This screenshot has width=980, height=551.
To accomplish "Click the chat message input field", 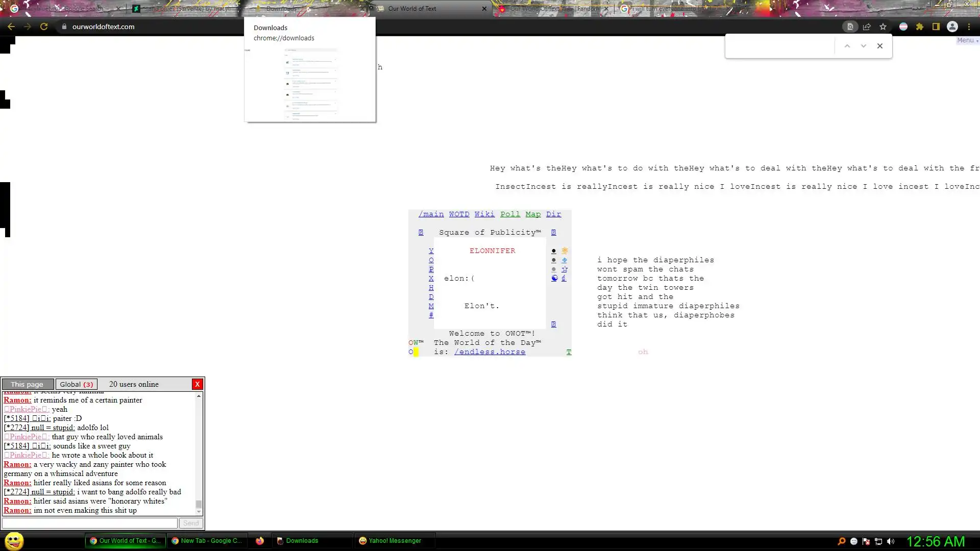I will (90, 523).
